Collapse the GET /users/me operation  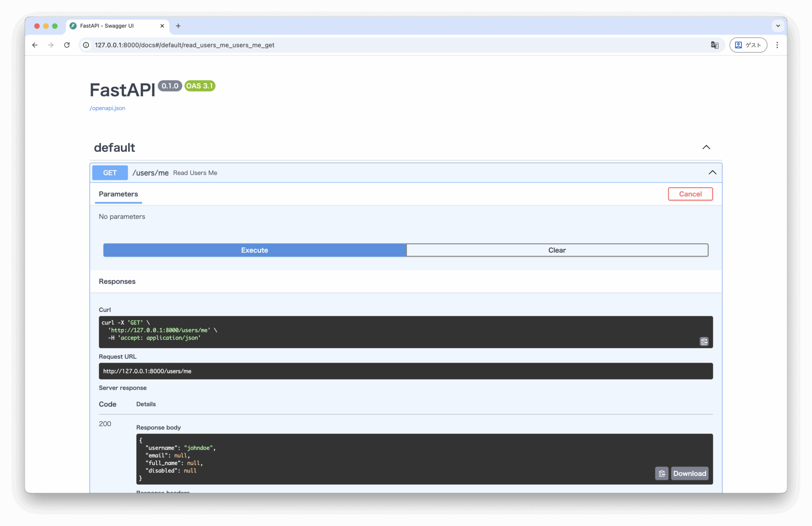[712, 173]
